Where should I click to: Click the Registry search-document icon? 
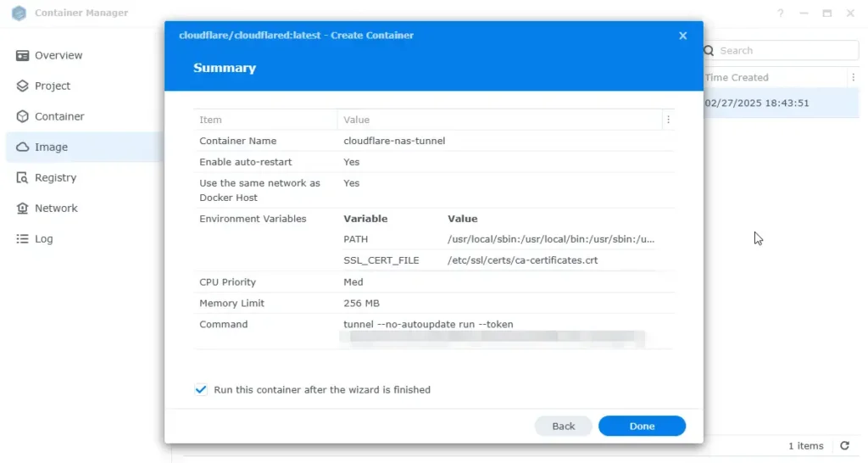[x=22, y=178]
